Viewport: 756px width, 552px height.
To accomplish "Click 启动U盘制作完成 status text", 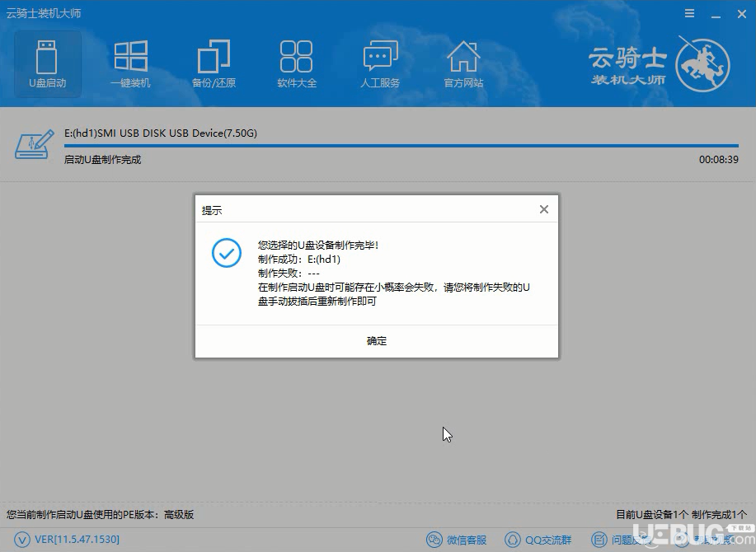I will pos(103,160).
